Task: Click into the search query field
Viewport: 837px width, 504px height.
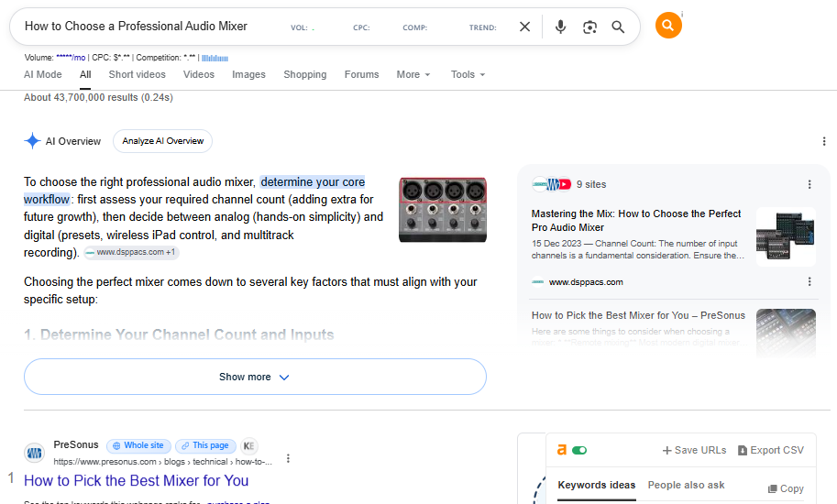Action: tap(136, 27)
